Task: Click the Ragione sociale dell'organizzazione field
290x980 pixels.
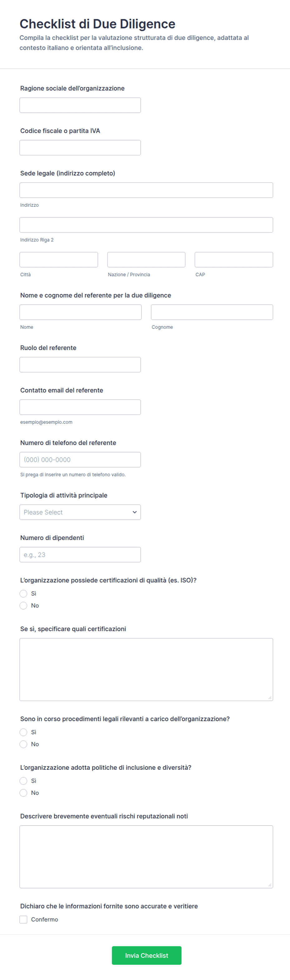Action: 80,105
